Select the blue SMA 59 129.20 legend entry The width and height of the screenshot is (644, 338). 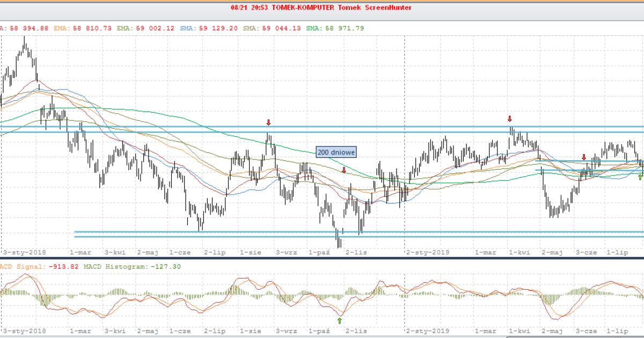pyautogui.click(x=205, y=28)
